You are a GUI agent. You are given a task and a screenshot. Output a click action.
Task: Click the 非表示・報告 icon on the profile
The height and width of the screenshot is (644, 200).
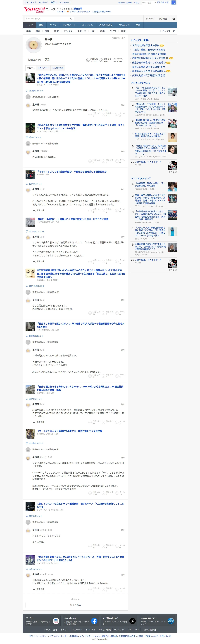coord(113,38)
